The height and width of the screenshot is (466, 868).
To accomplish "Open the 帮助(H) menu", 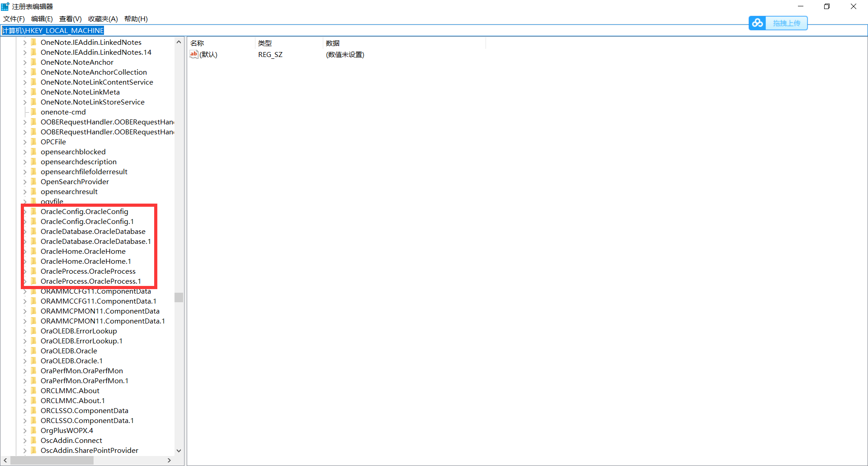I will [136, 19].
